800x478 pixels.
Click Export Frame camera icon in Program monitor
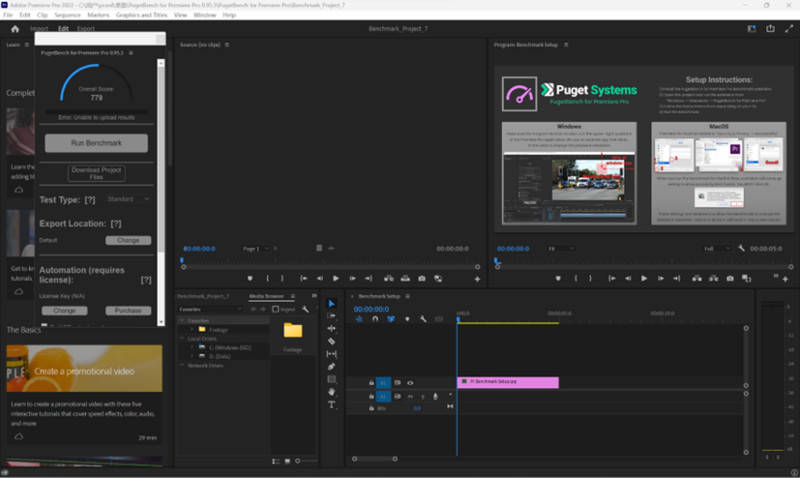730,278
